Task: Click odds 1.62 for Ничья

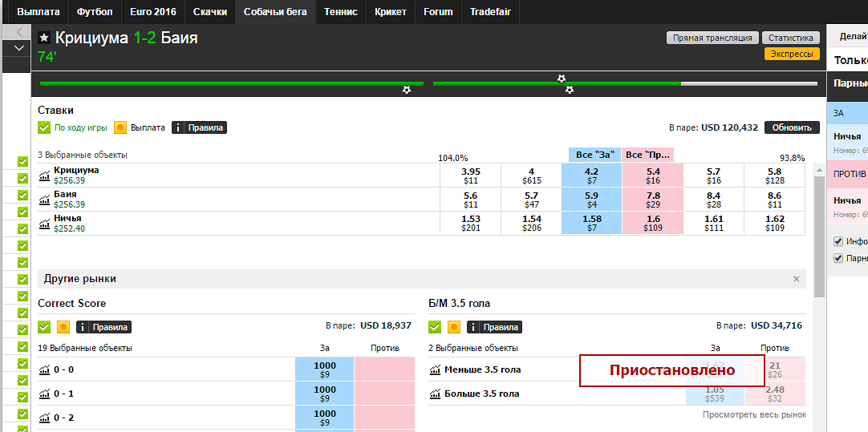Action: [774, 223]
